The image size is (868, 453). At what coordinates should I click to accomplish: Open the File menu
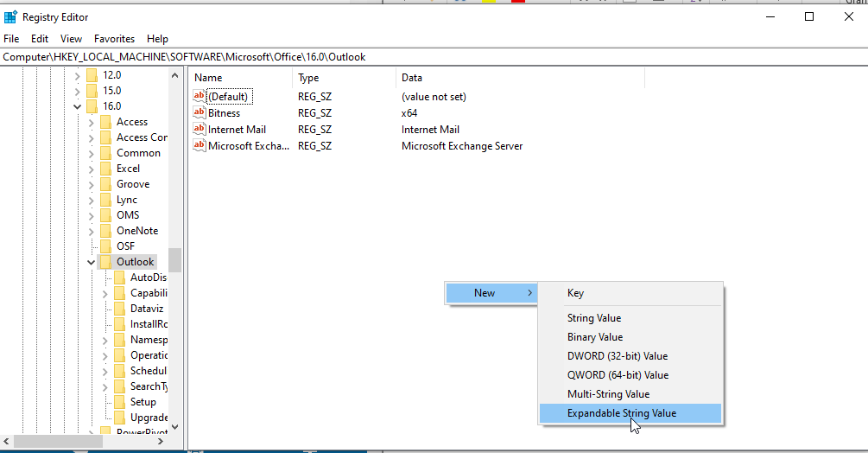coord(11,39)
